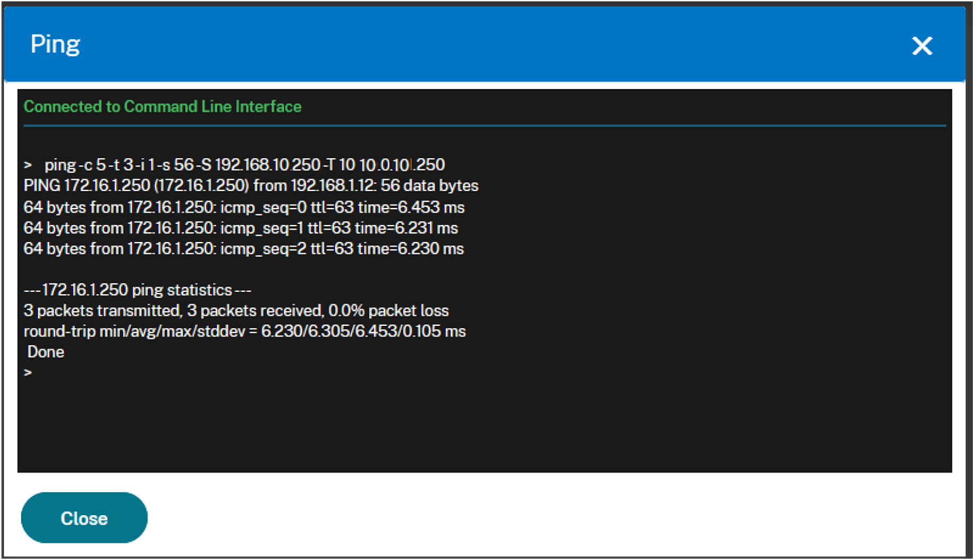Click the Ping dialog title
Viewport: 974px width, 560px height.
pyautogui.click(x=55, y=45)
